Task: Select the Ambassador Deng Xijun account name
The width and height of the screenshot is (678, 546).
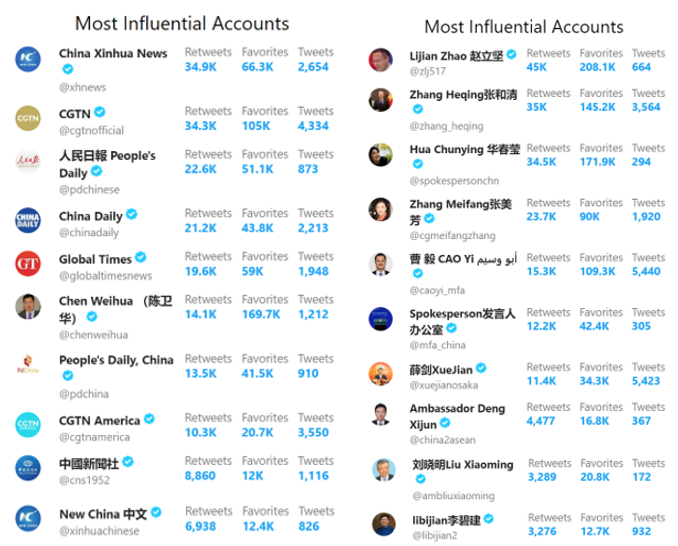Action: coord(457,416)
